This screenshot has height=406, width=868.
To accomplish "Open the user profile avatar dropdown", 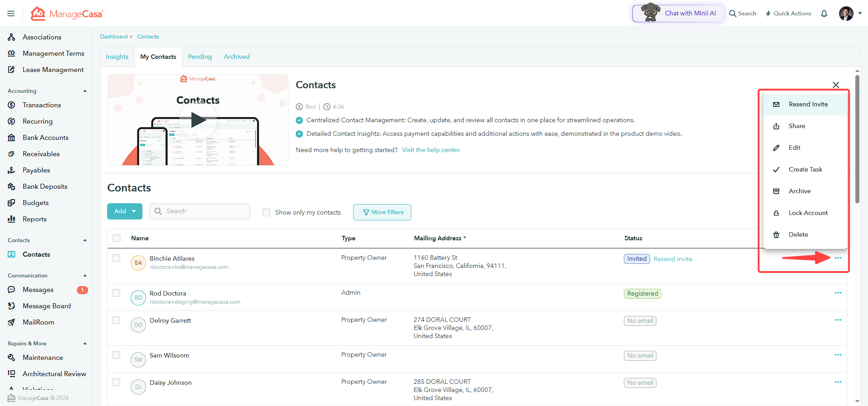I will tap(850, 14).
